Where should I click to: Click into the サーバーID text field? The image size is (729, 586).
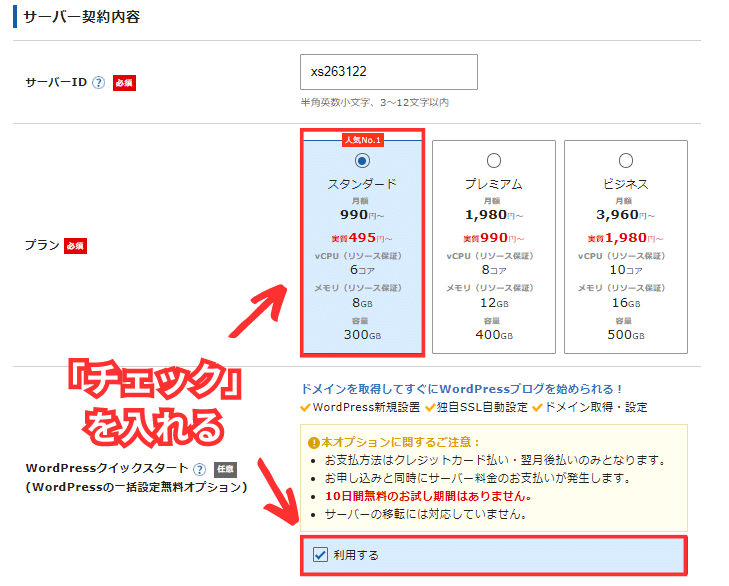pyautogui.click(x=388, y=72)
